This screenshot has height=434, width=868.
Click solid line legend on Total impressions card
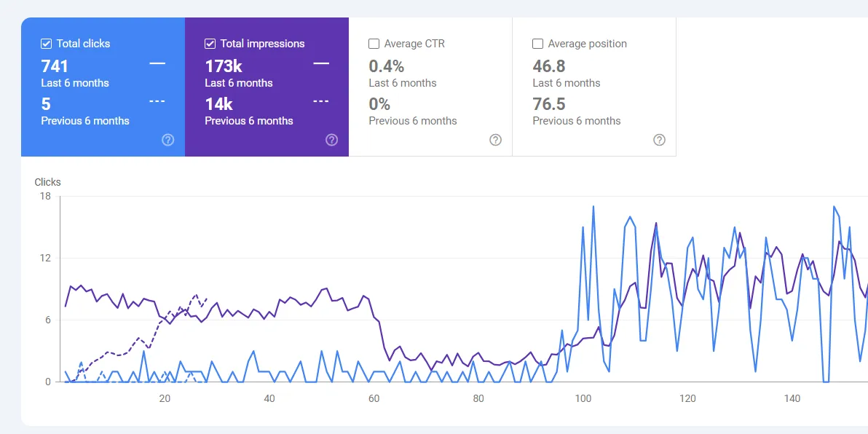click(322, 63)
